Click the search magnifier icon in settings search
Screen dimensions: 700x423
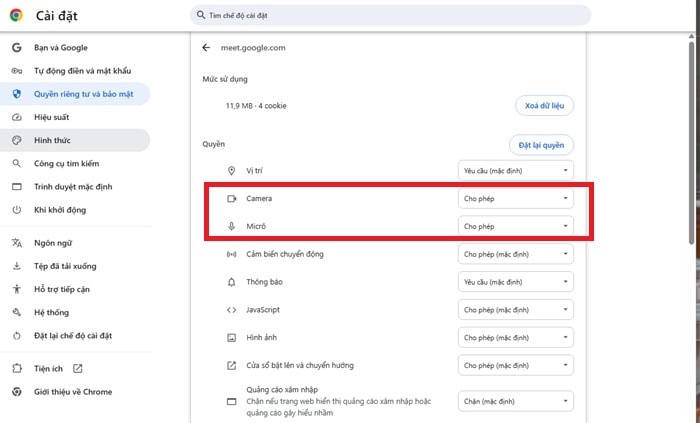[201, 15]
